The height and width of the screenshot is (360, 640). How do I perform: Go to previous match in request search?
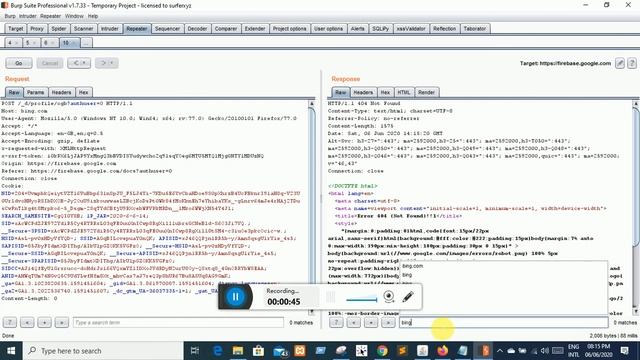click(27, 322)
